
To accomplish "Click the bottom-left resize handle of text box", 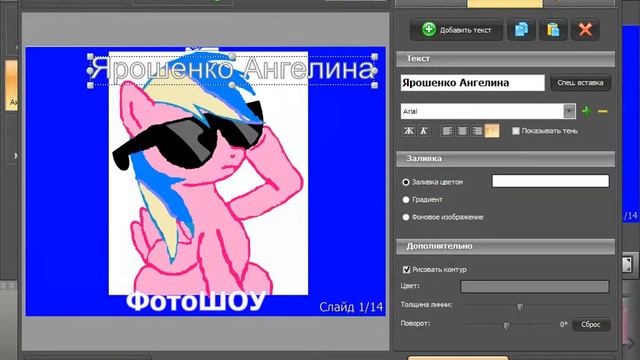I will 90,85.
